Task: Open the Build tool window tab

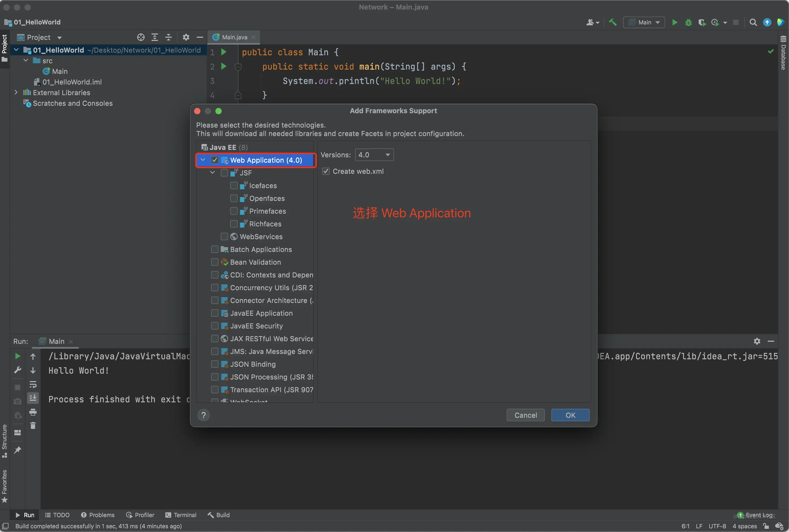Action: point(219,515)
